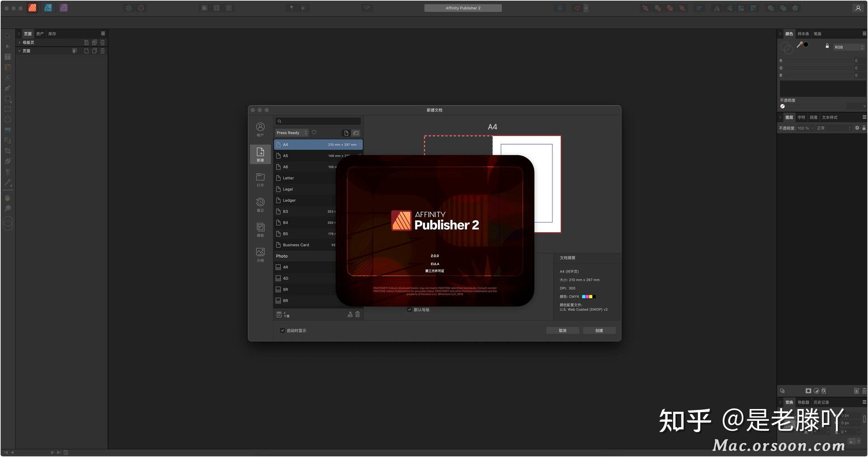This screenshot has width=868, height=457.
Task: Select the Artistic Text tool
Action: 8,77
